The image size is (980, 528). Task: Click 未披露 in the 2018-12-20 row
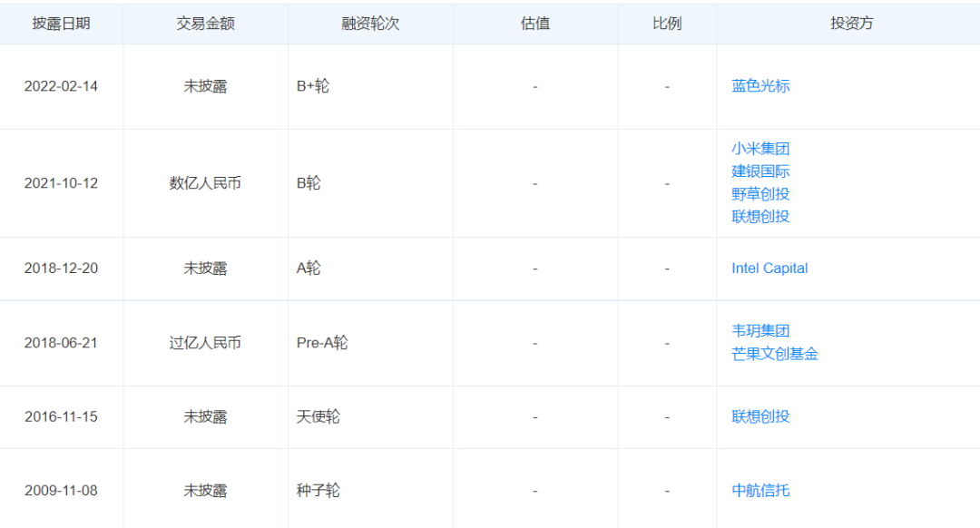click(205, 268)
